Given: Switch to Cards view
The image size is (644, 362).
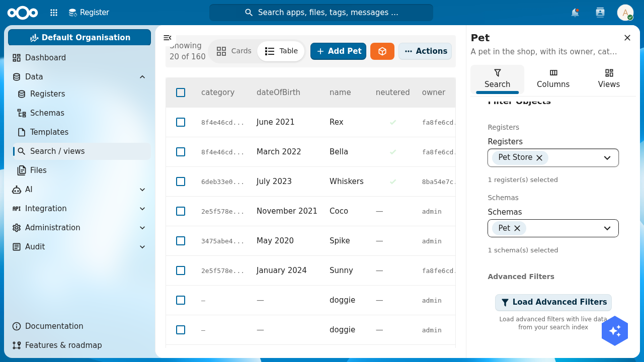Looking at the screenshot, I should (x=234, y=51).
